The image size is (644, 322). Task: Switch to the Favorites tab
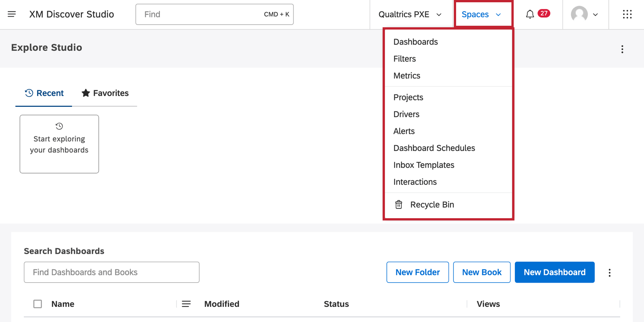105,93
